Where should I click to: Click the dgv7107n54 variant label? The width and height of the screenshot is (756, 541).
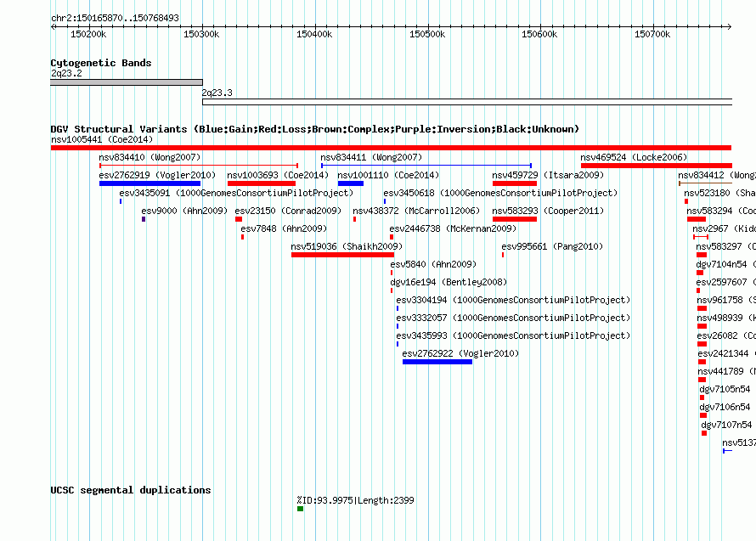coord(726,425)
